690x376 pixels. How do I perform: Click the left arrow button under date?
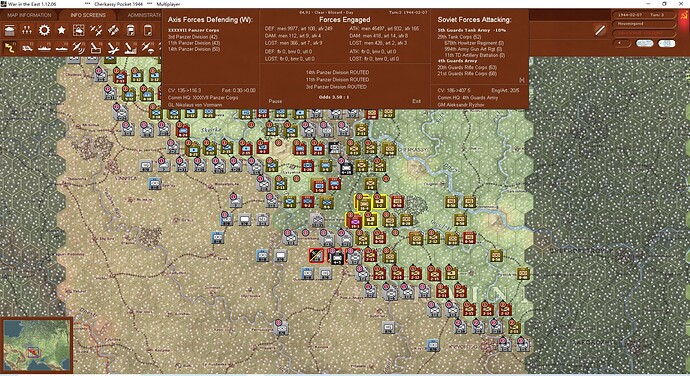point(621,43)
